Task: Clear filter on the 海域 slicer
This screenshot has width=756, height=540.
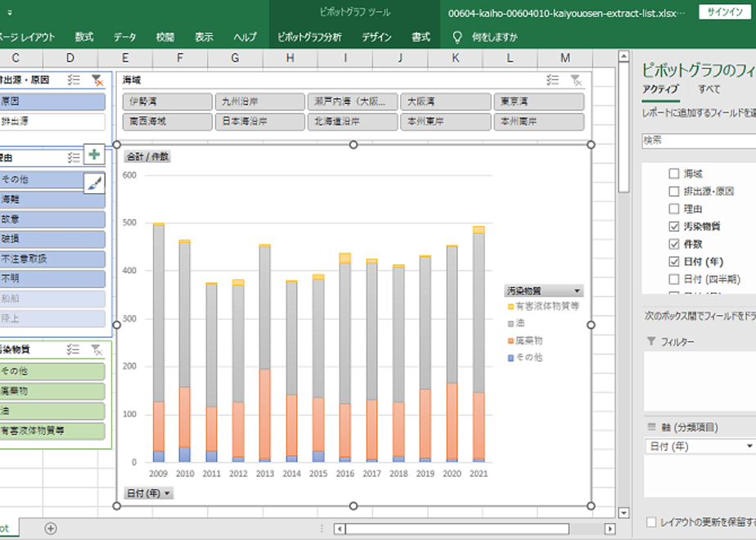Action: point(576,80)
